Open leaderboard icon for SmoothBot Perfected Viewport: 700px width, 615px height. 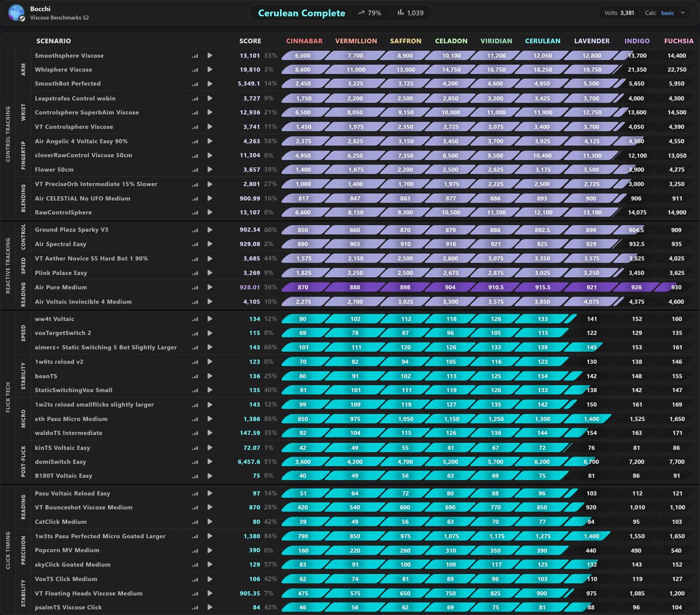click(x=195, y=84)
